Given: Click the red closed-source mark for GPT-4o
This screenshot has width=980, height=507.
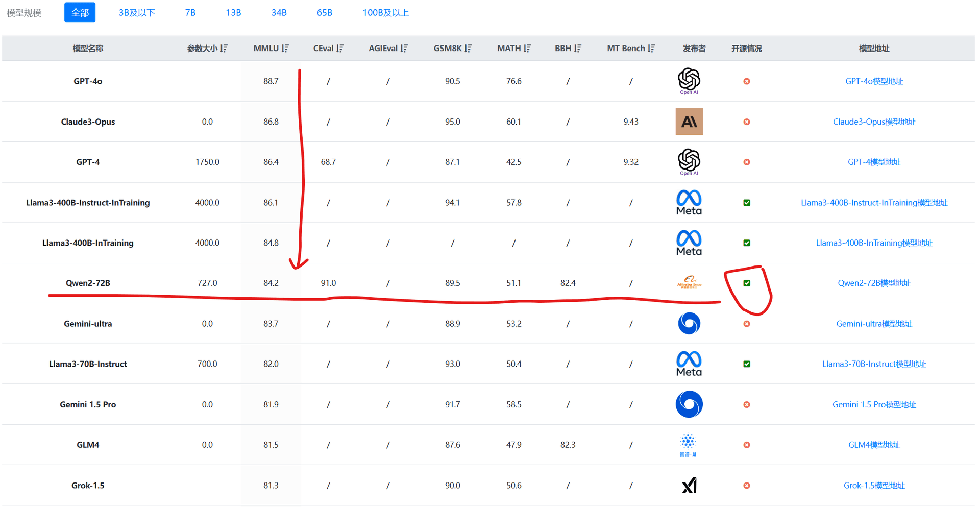Looking at the screenshot, I should click(746, 81).
